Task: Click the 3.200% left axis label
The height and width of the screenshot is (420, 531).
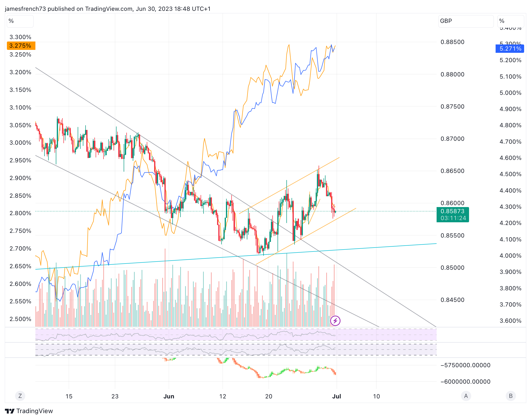Action: 20,72
